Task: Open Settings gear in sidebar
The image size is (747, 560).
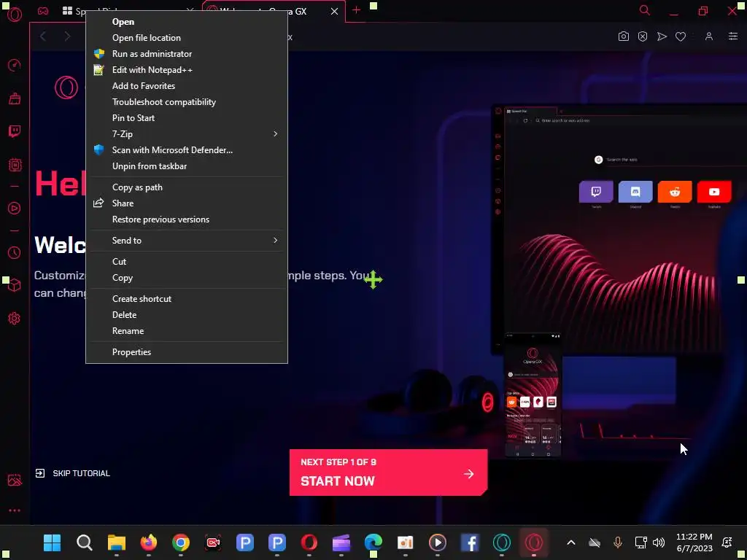Action: coord(15,318)
